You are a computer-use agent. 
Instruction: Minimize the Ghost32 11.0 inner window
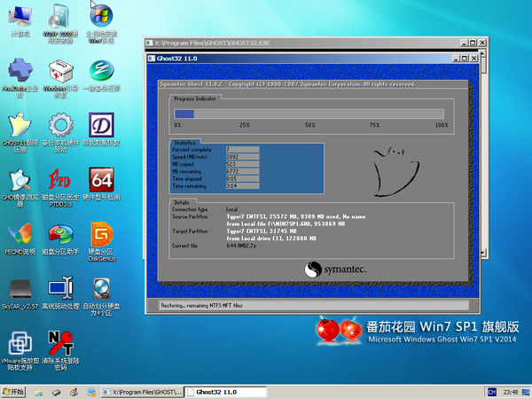456,59
